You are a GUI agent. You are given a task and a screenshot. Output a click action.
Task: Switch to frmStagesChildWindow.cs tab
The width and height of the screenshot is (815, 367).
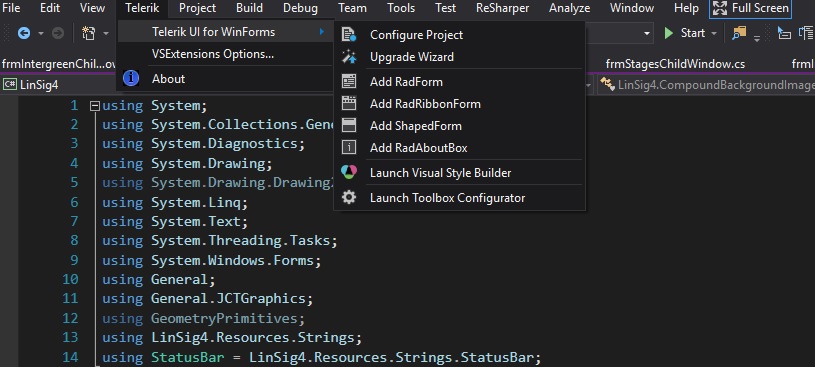tap(675, 64)
